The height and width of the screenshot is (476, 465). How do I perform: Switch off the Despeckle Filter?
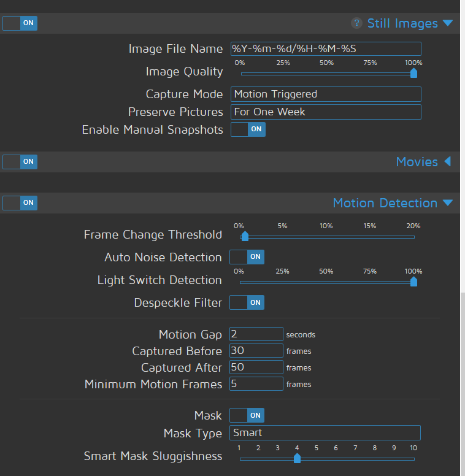(x=247, y=302)
